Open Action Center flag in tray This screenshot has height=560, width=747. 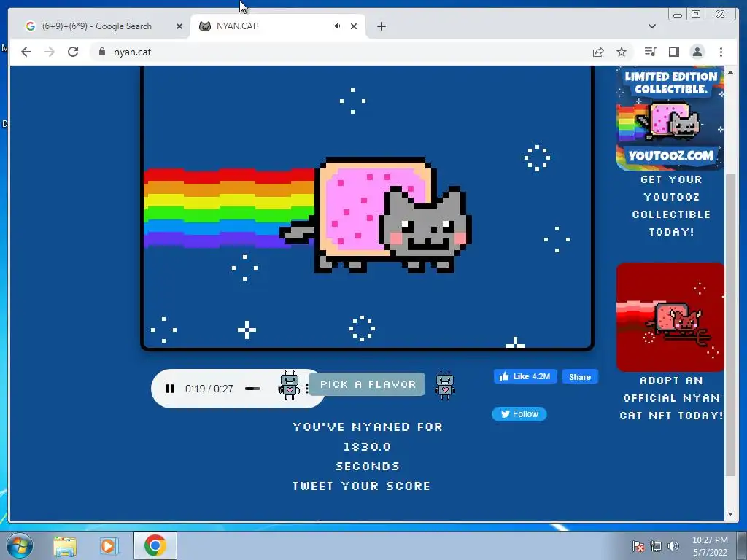(x=638, y=546)
